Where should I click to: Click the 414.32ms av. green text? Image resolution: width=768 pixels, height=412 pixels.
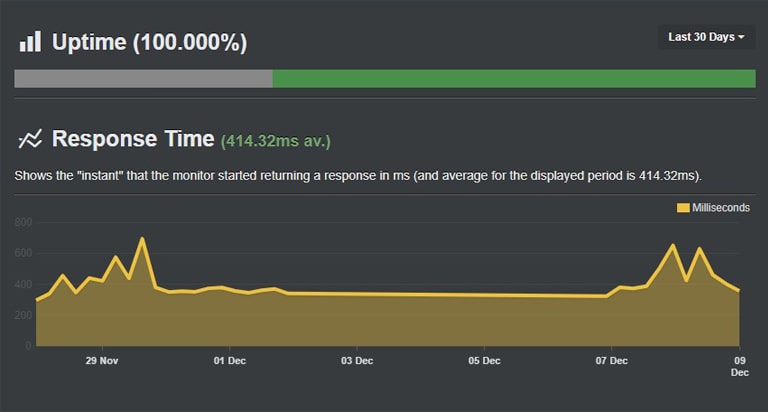276,141
